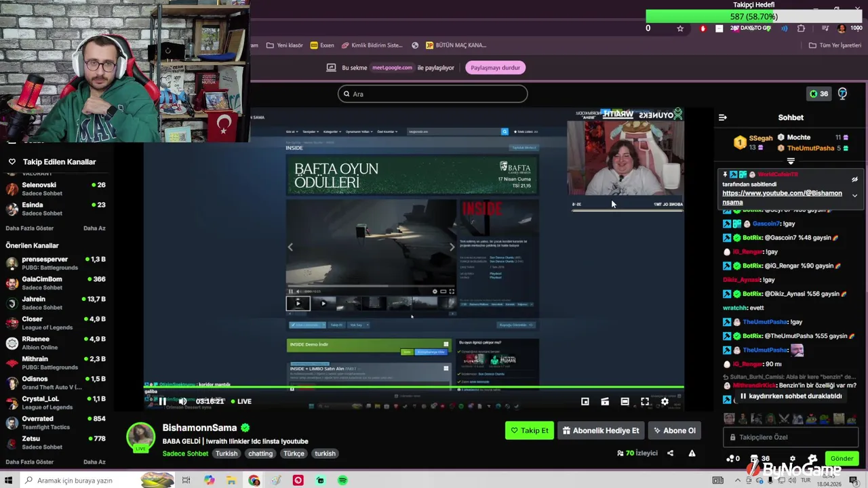Image resolution: width=868 pixels, height=488 pixels.
Task: Open Exxen bookmark
Action: tap(322, 45)
